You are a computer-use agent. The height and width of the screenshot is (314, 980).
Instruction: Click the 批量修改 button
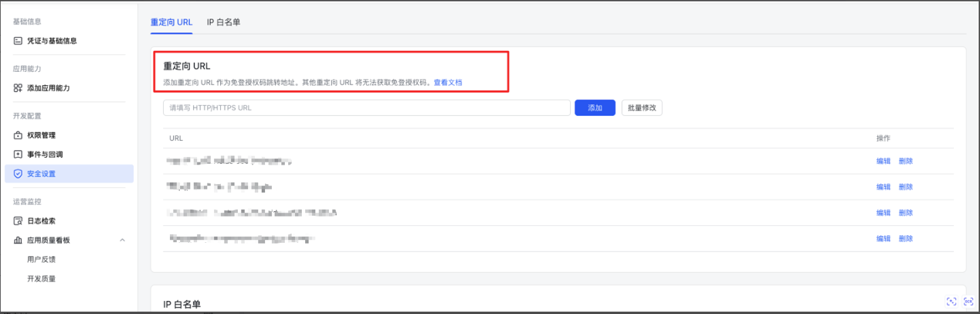[x=642, y=108]
